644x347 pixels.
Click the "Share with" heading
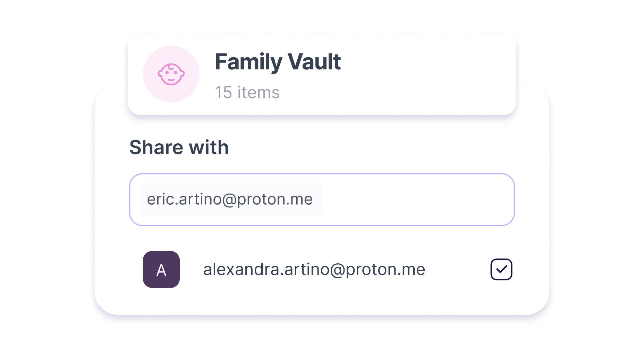coord(179,147)
